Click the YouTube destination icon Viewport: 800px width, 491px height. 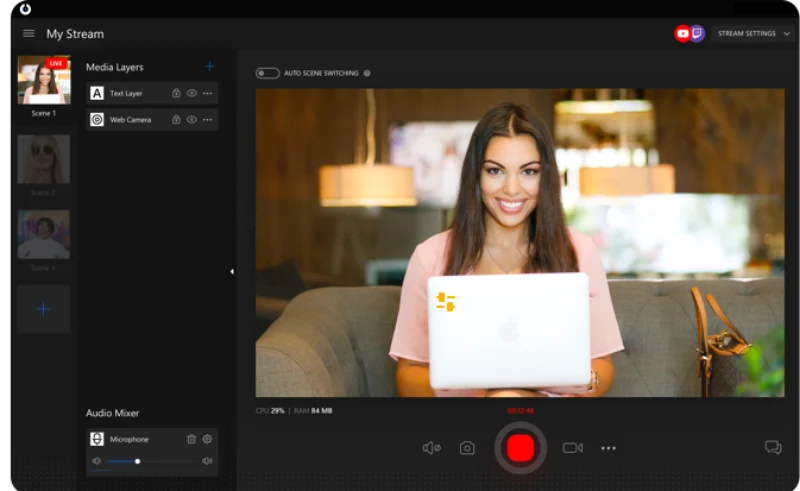(682, 34)
